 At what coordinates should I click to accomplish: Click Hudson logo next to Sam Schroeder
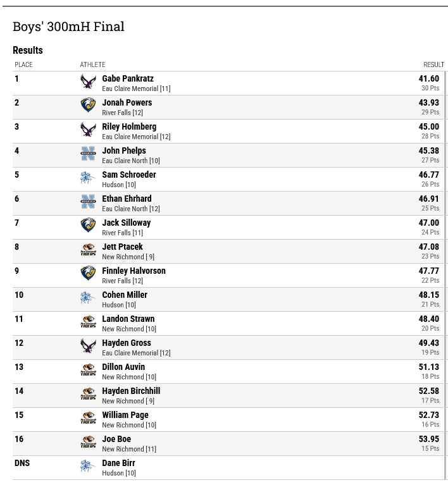[88, 178]
